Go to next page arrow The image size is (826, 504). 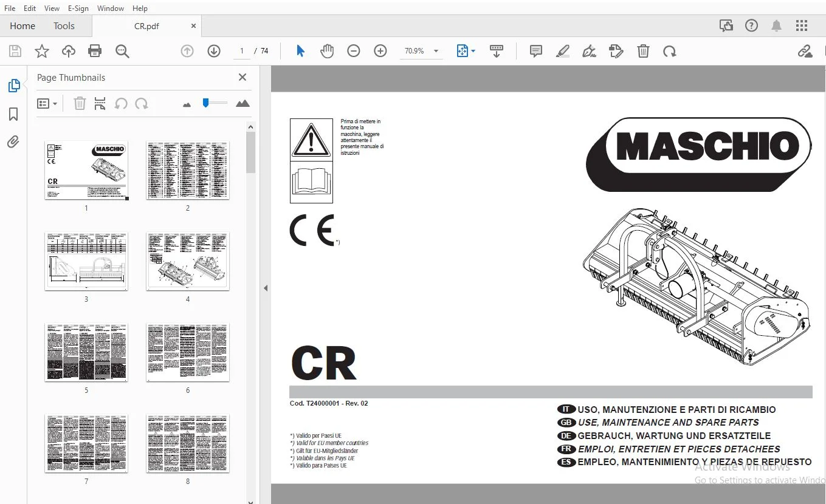(214, 52)
